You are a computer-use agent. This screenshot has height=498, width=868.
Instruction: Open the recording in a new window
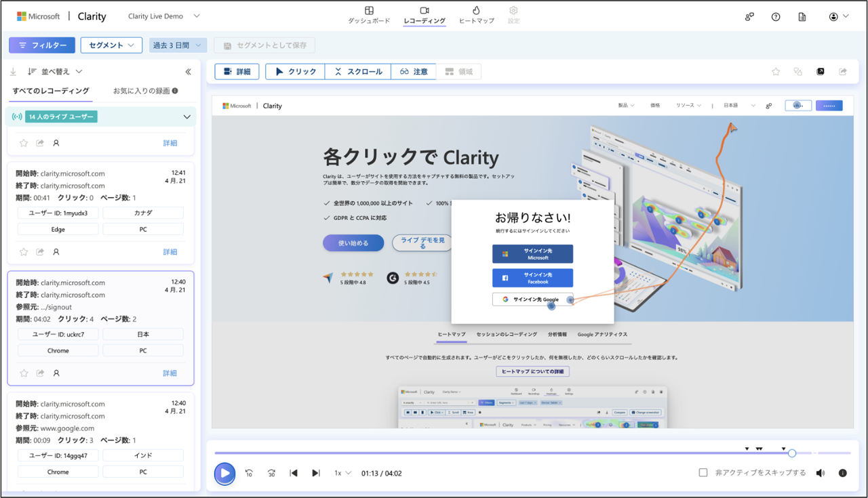pyautogui.click(x=821, y=71)
